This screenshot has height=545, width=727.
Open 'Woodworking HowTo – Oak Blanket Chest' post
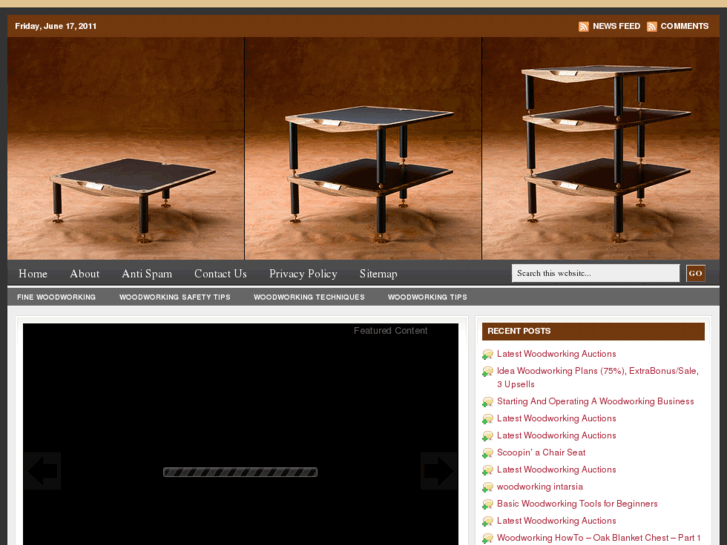[599, 538]
